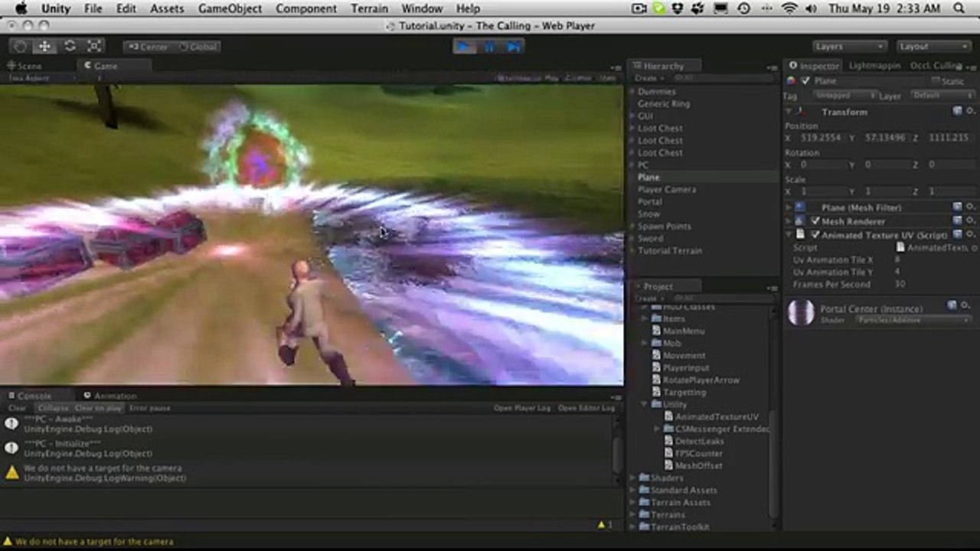Open the Layout dropdown
This screenshot has width=980, height=551.
[x=933, y=47]
